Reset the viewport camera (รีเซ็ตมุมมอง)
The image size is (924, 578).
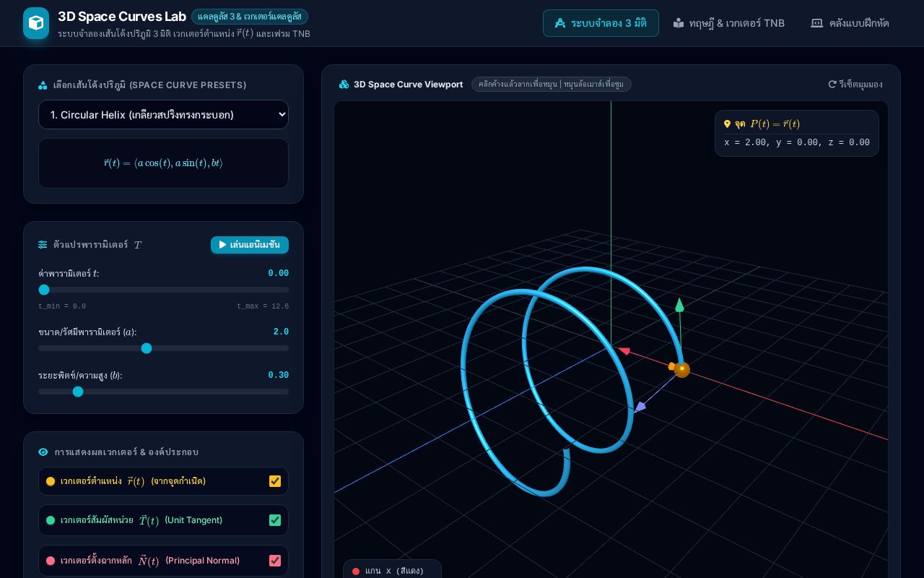pos(855,85)
